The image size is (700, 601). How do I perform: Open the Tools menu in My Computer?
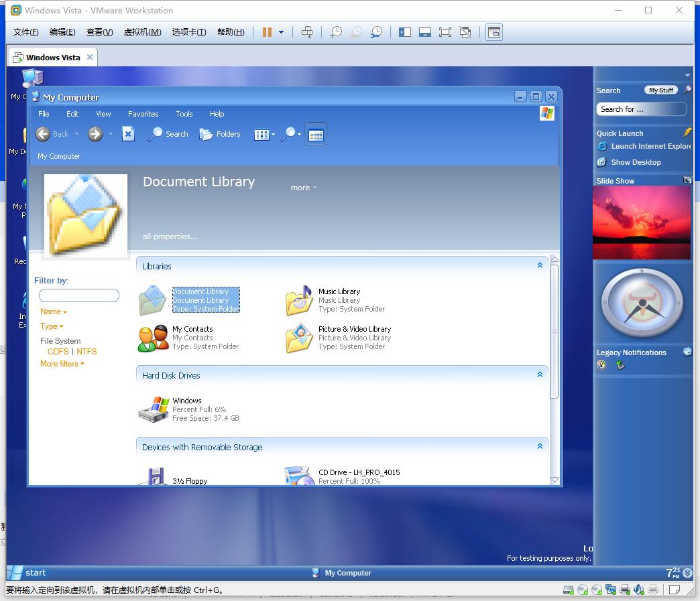(184, 114)
